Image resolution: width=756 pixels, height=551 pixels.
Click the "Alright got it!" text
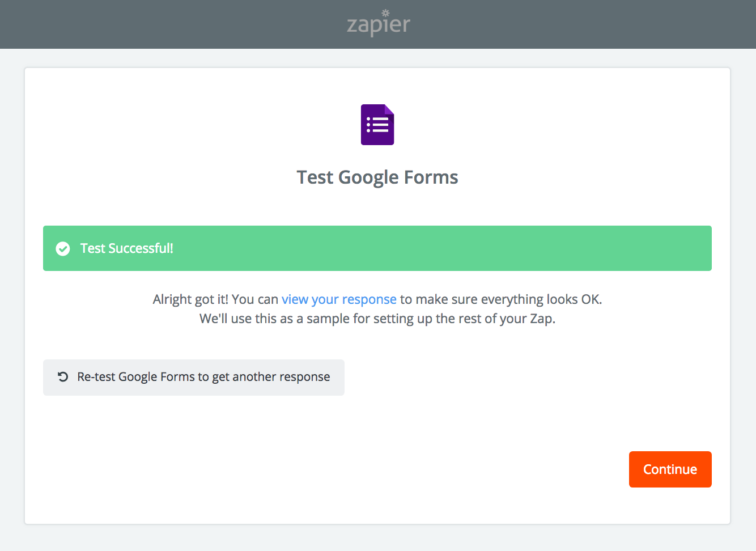point(190,299)
